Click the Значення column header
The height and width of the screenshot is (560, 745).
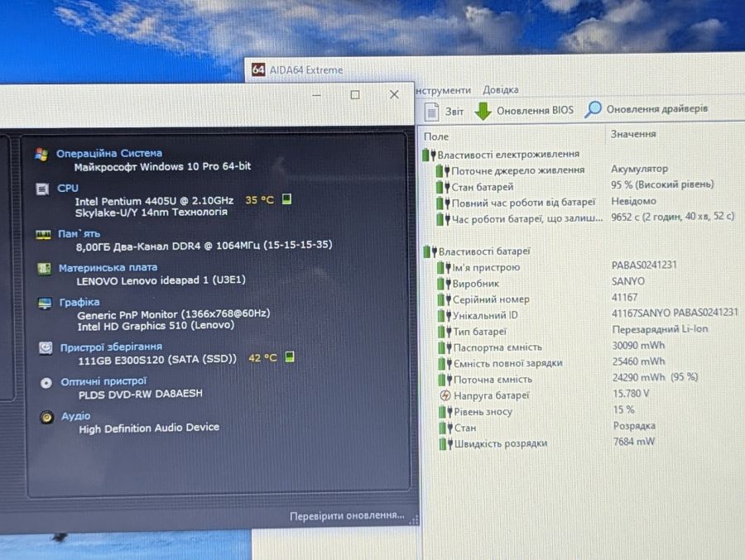[633, 134]
